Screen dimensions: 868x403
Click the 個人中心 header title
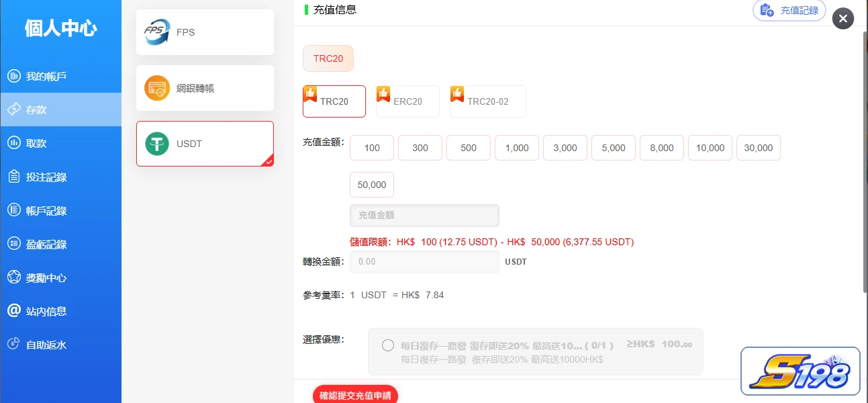[60, 28]
